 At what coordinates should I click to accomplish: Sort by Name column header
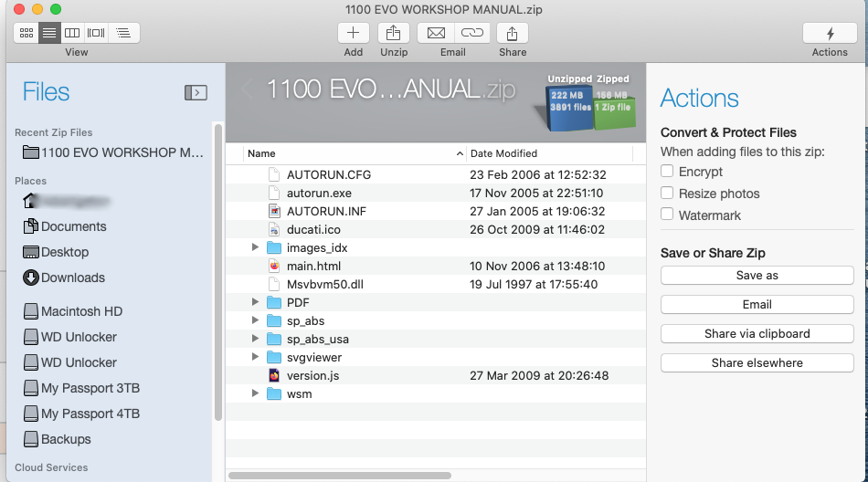pyautogui.click(x=355, y=153)
